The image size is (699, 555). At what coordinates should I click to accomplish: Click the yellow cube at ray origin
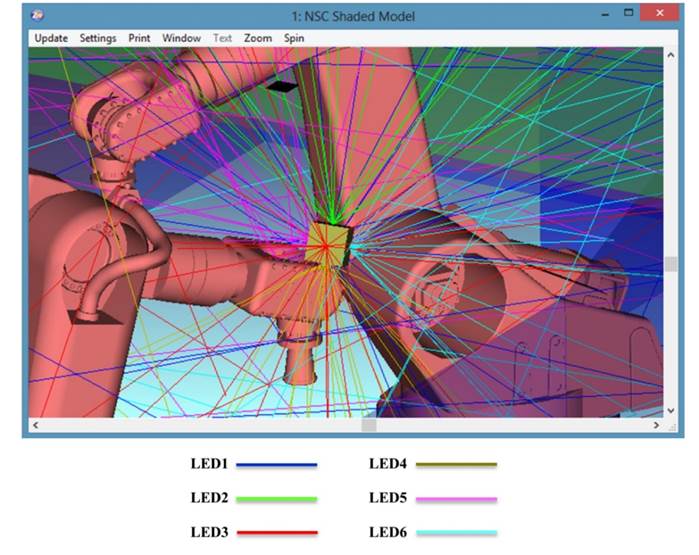click(x=330, y=243)
